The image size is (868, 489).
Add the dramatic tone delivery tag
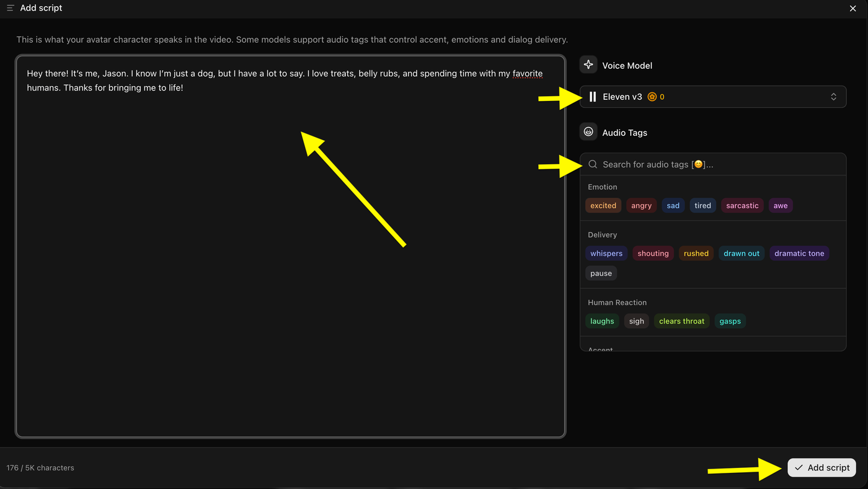pos(799,253)
